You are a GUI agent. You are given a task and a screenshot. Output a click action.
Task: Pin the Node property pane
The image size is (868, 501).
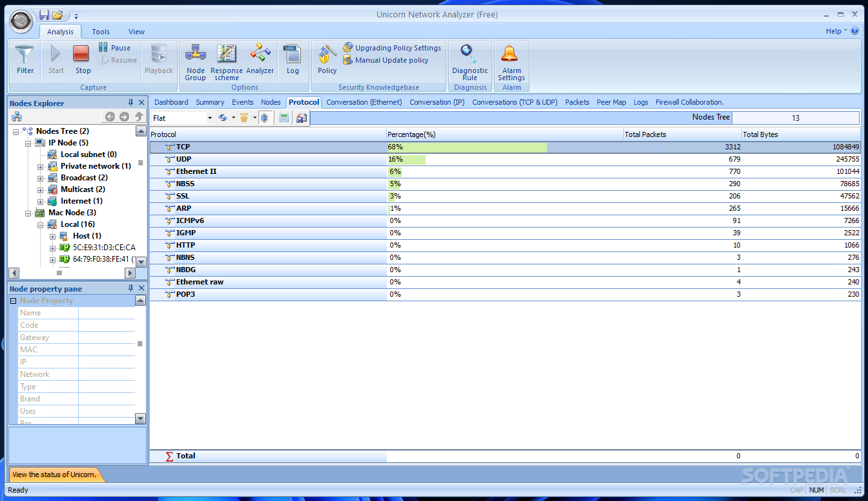point(131,289)
